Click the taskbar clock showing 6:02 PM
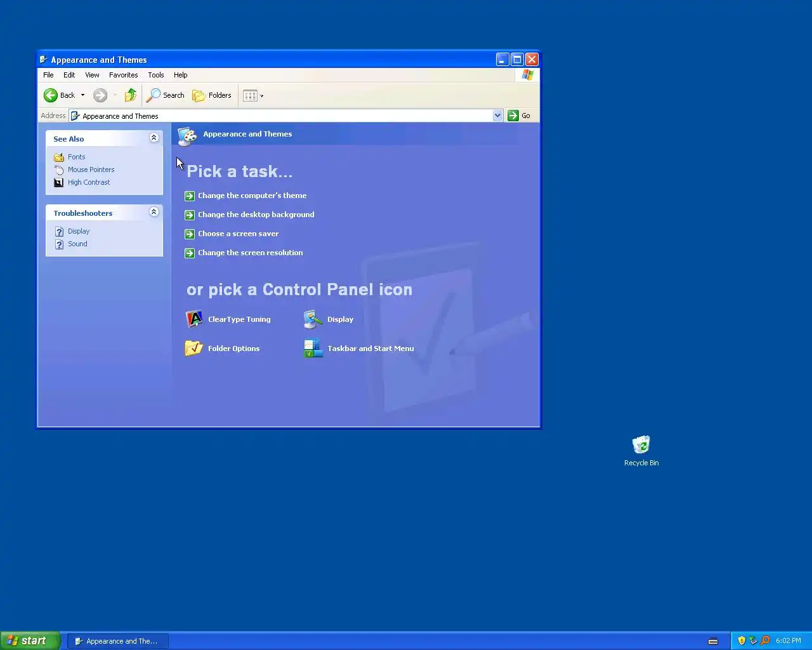 point(789,640)
